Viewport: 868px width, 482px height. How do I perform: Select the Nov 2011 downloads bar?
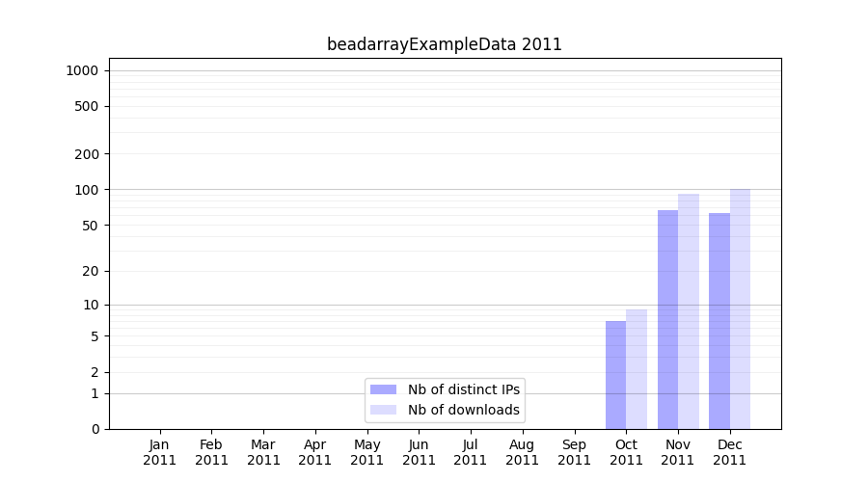tap(689, 311)
